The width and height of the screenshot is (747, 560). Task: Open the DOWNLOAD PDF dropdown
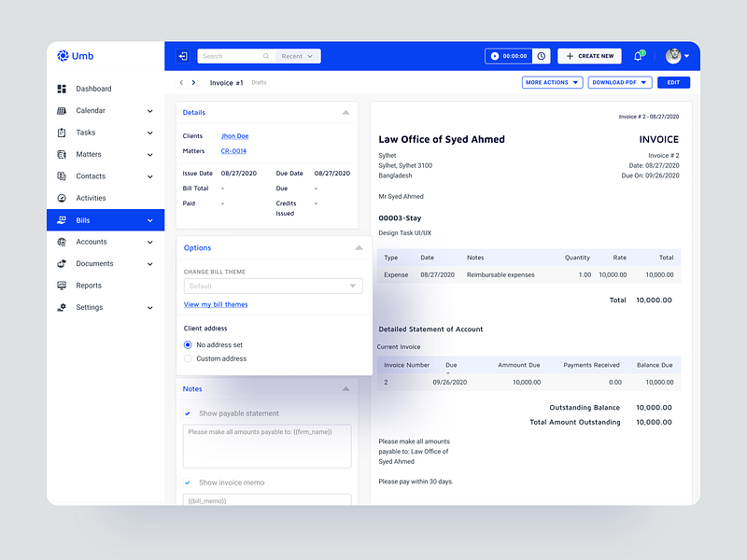(x=619, y=82)
